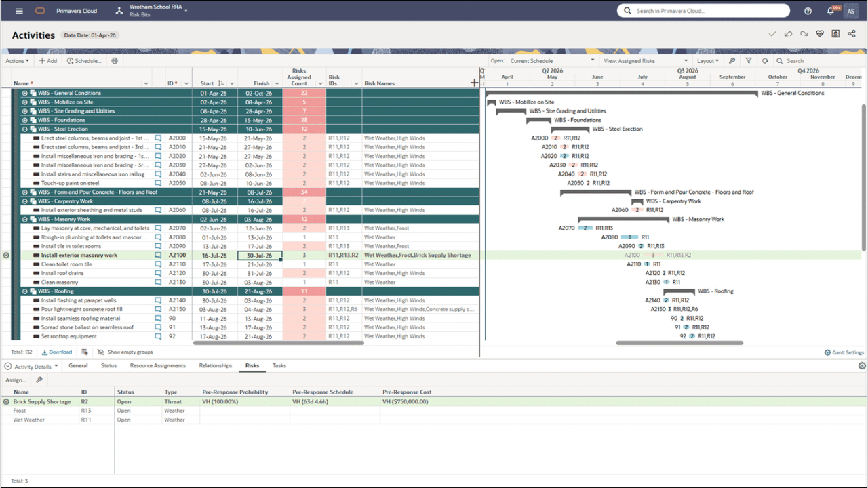Click the wrench settings icon beside Layout

[x=732, y=61]
